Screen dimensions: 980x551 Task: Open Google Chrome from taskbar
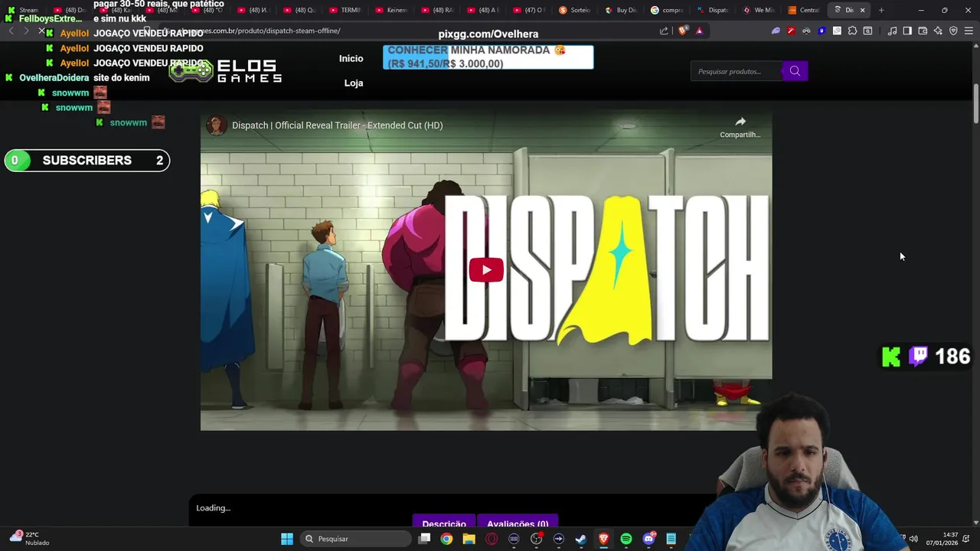[x=446, y=539]
